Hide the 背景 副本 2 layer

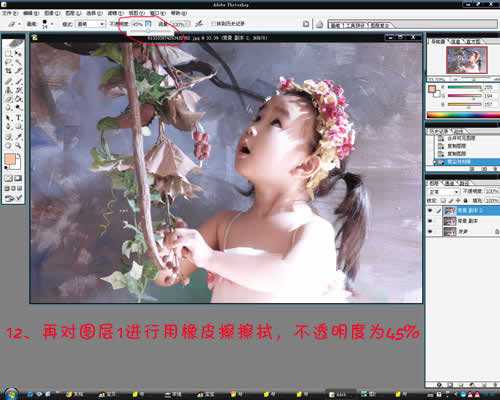[430, 210]
